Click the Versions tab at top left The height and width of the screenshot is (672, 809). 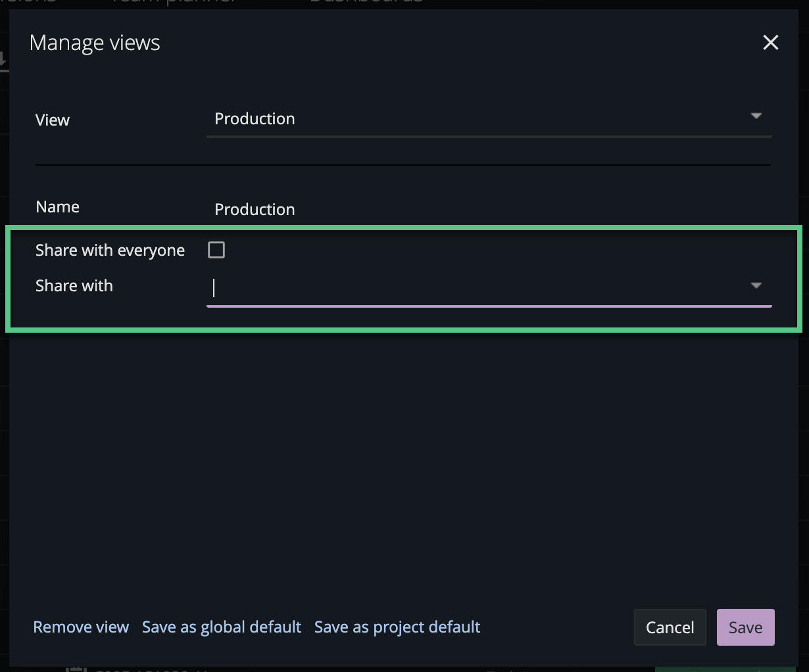(26, 3)
